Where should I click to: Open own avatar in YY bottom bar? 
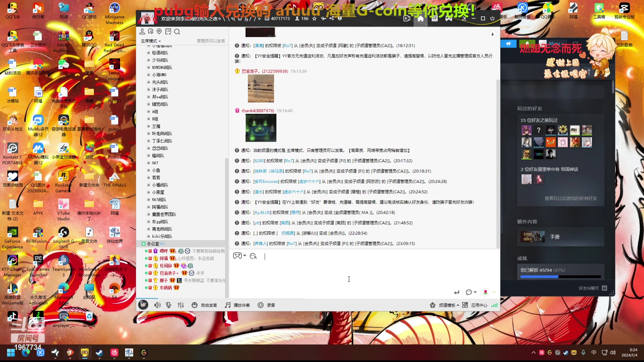pos(143,304)
